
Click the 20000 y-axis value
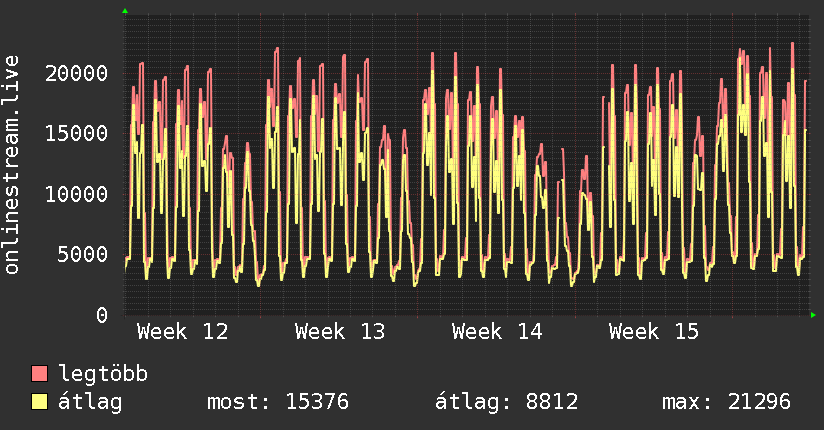[x=77, y=73]
